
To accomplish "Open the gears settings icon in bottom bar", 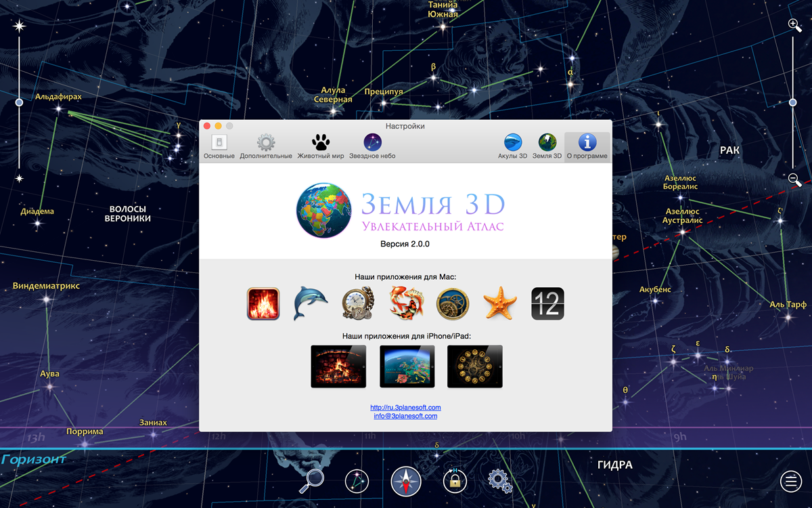I will coord(499,481).
